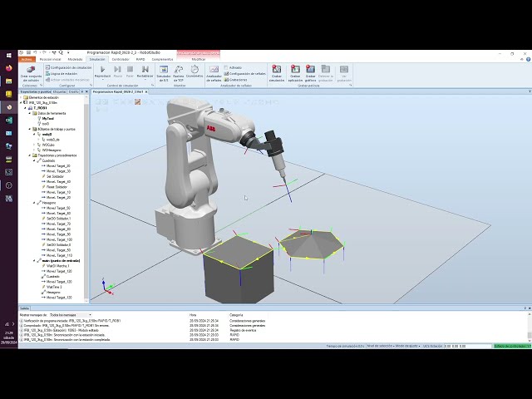Viewport: 532px width, 399px height.
Task: Toggle the Activado checkbox
Action: pos(226,67)
